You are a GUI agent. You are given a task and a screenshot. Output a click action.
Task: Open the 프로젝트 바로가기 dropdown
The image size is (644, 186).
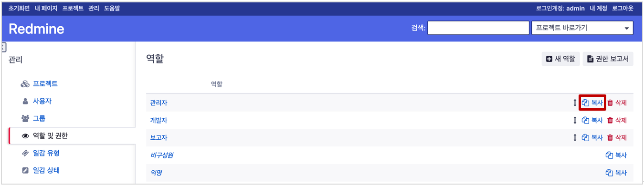(x=582, y=28)
